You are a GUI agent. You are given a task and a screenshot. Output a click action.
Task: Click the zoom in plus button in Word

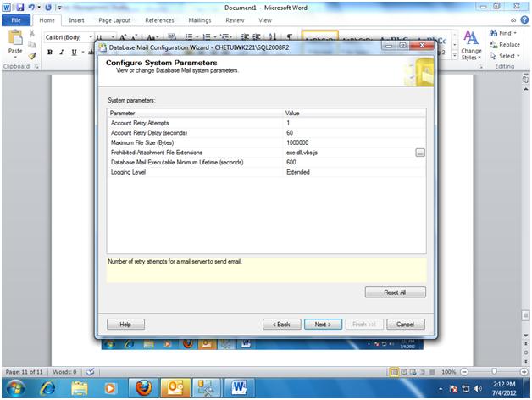click(x=524, y=372)
